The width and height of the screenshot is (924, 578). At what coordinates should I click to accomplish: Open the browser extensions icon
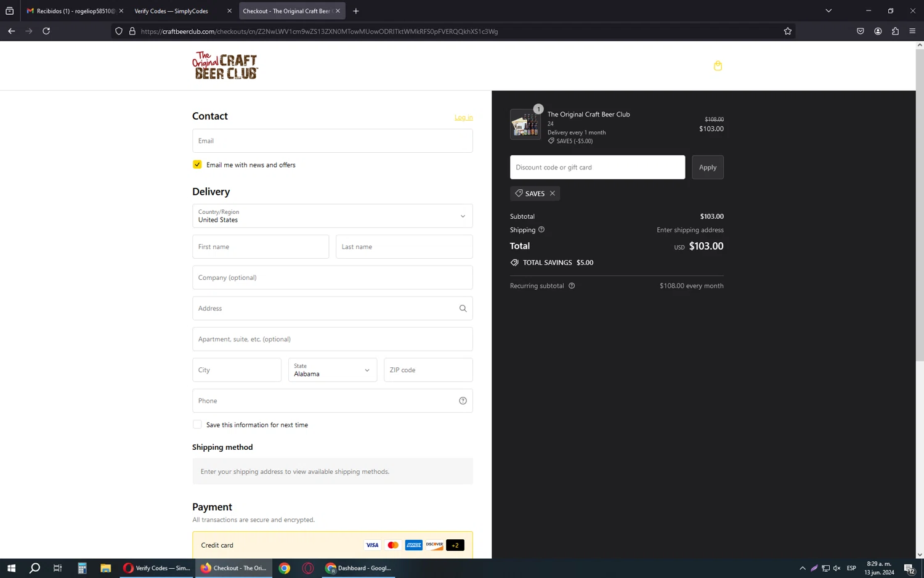pyautogui.click(x=895, y=31)
